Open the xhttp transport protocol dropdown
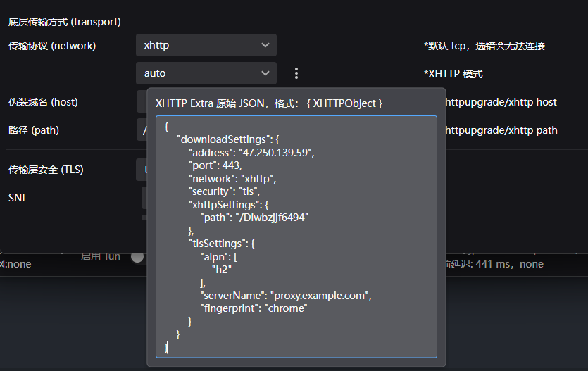This screenshot has width=588, height=371. [x=206, y=45]
